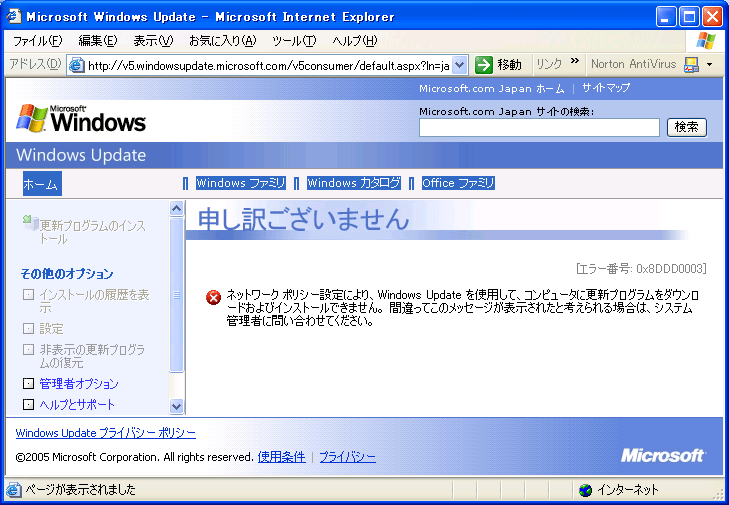Screen dimensions: 729x505
Task: Click the Microsoft Windows logo
Action: [81, 119]
